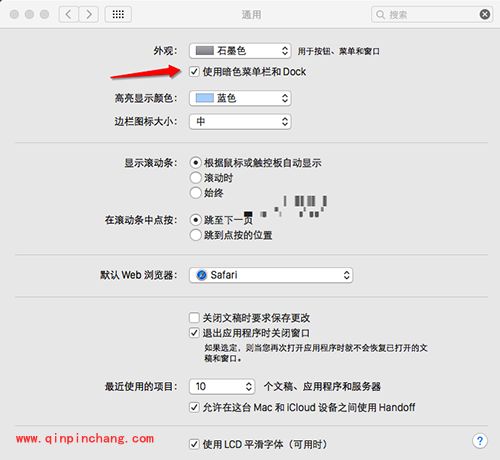Click the 最近使用的项目 label
The image size is (500, 460).
coord(141,387)
